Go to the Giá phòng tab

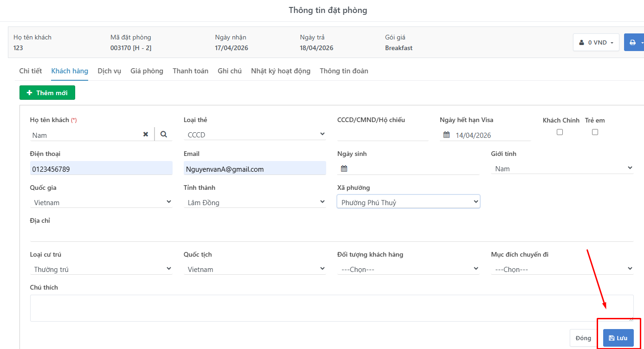pos(147,71)
